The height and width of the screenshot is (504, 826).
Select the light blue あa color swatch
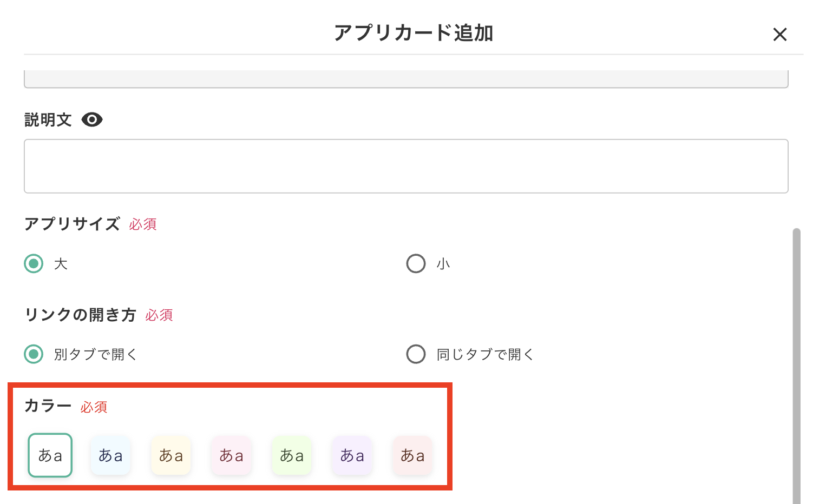(110, 455)
